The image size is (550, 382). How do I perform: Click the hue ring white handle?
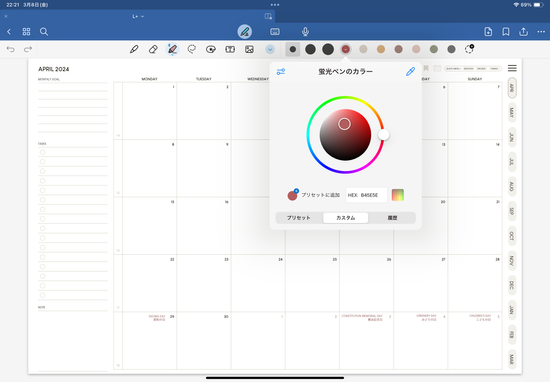point(384,135)
